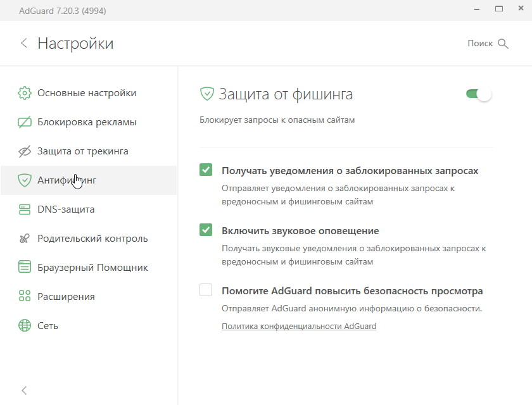The height and width of the screenshot is (405, 532).
Task: Open Основные настройки section
Action: (x=89, y=93)
